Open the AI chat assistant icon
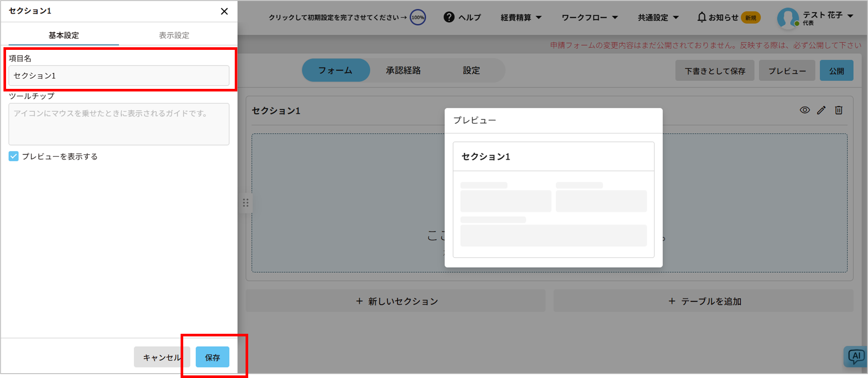Image resolution: width=868 pixels, height=378 pixels. click(x=855, y=357)
